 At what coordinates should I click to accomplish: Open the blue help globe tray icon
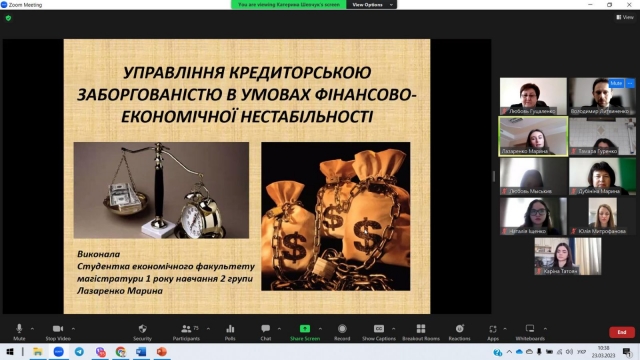tap(497, 352)
